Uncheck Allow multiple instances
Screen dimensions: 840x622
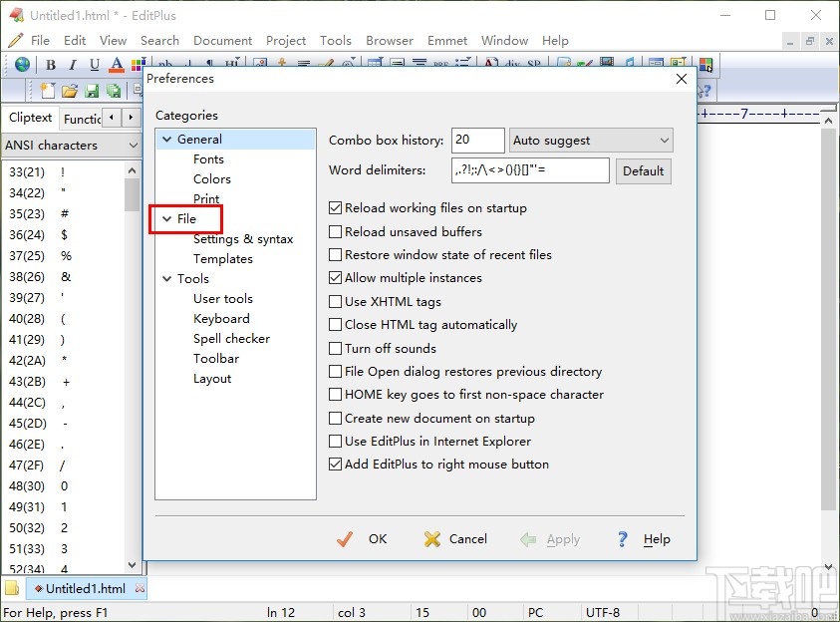pyautogui.click(x=336, y=277)
